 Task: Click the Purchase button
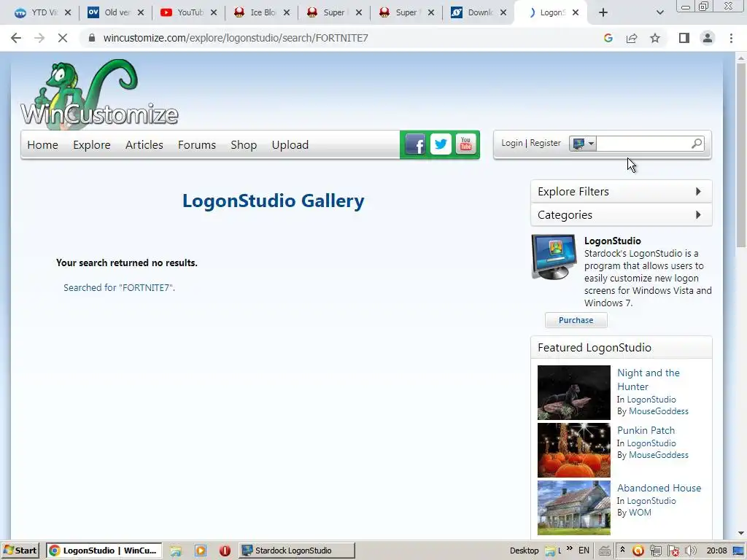576,320
